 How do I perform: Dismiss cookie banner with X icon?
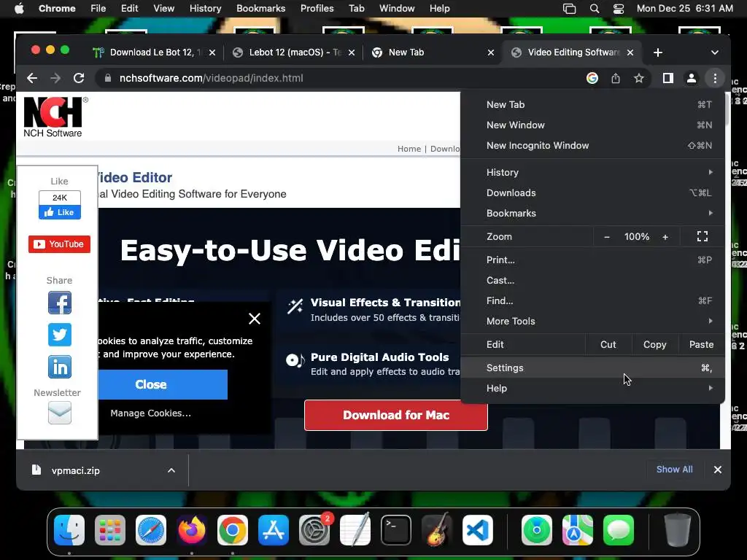pos(255,319)
